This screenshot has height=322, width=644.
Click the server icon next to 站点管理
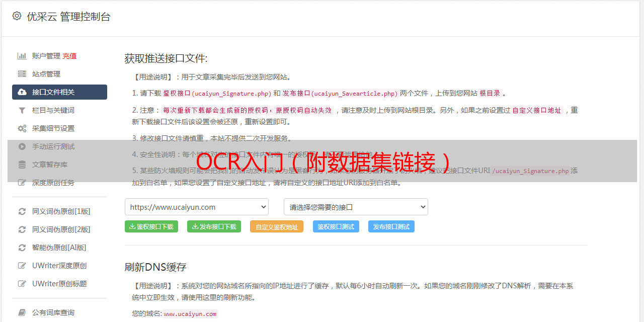[x=22, y=74]
